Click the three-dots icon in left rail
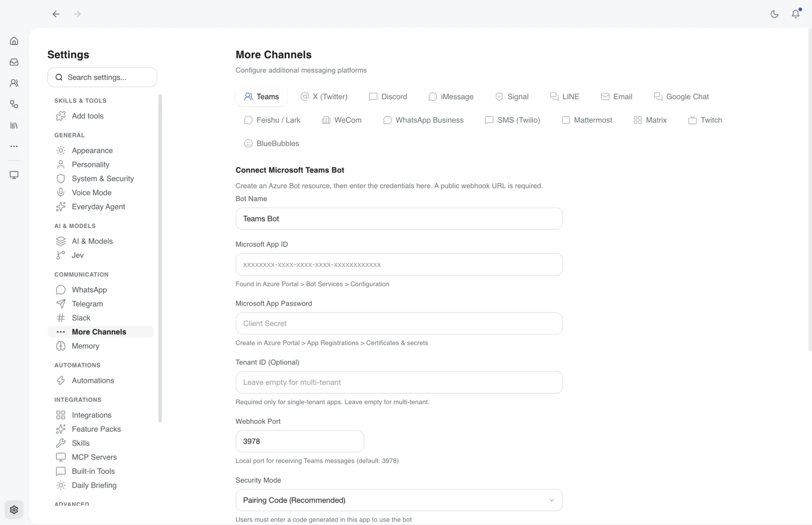812x525 pixels. pyautogui.click(x=14, y=146)
